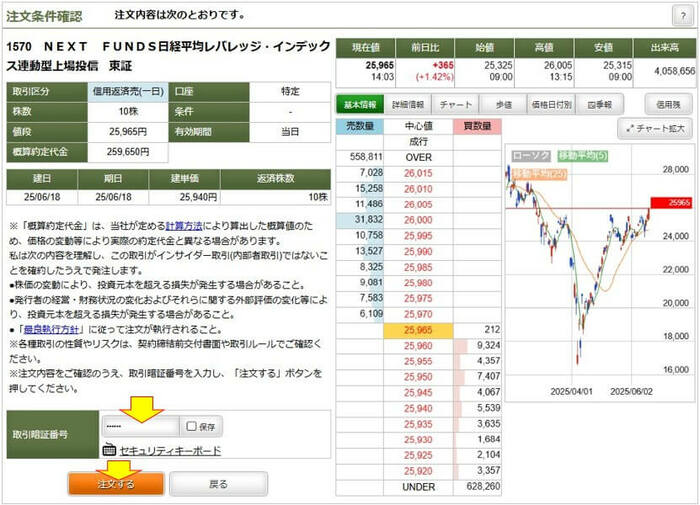
Task: Select ask price 26,005
Action: click(418, 205)
